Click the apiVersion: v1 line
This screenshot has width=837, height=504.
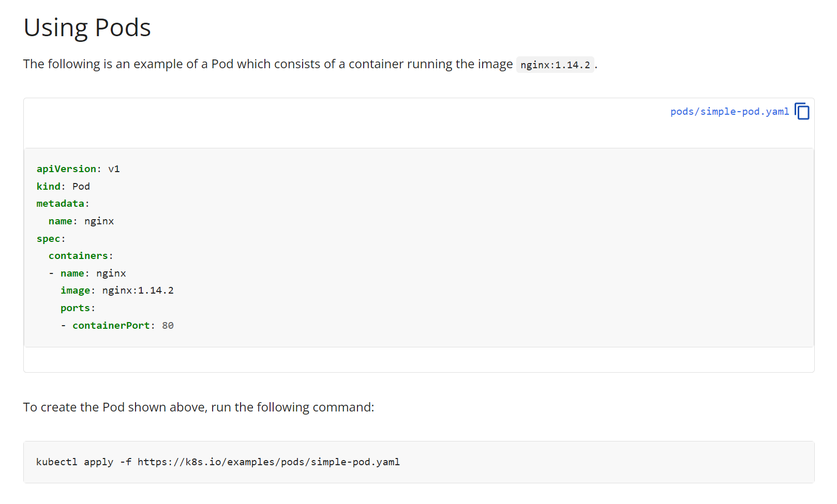(78, 169)
